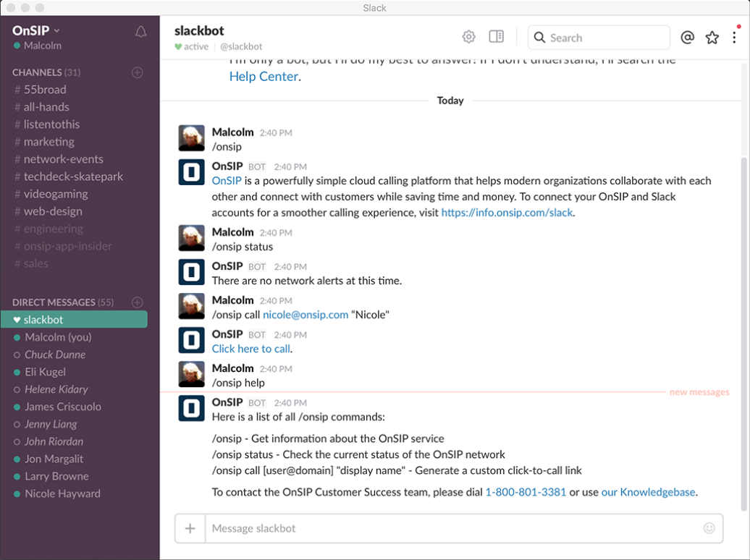Open the OnSIP team menu dropdown
750x560 pixels.
coord(36,30)
